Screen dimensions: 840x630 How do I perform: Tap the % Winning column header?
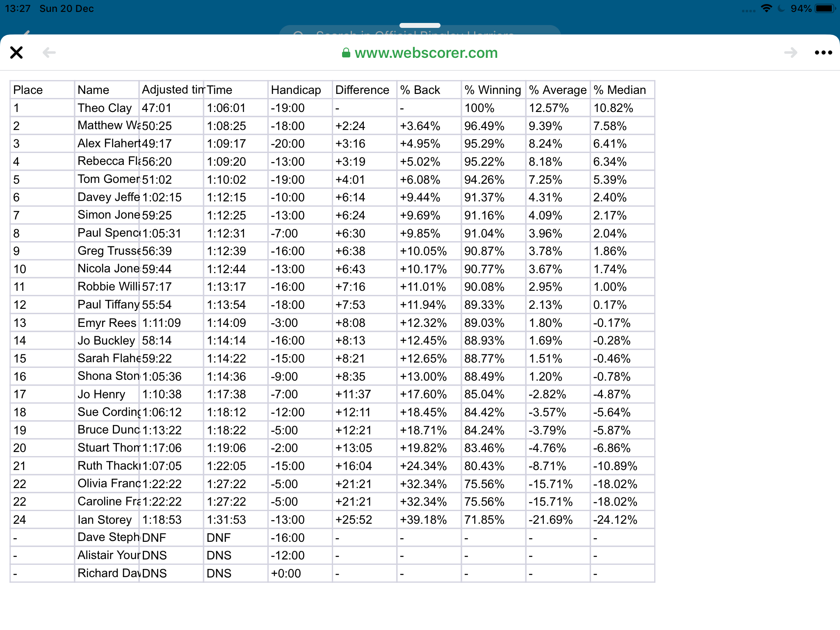click(493, 90)
